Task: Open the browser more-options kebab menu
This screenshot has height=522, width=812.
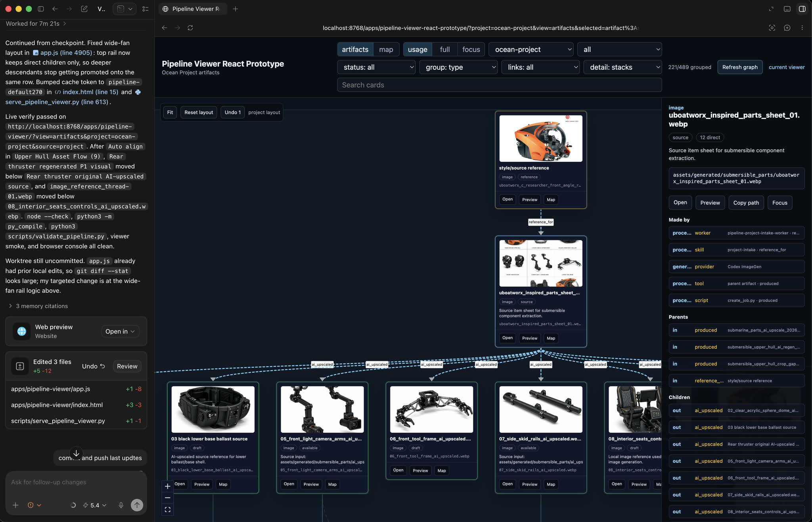Action: [802, 28]
